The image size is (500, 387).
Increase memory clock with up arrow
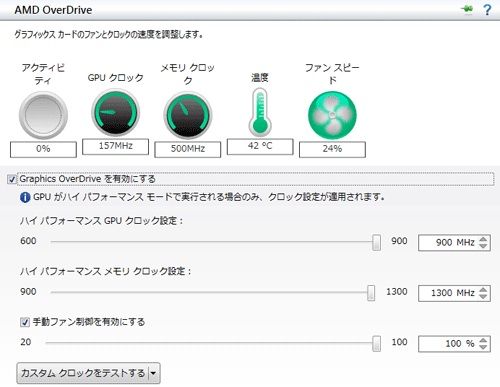(x=483, y=289)
